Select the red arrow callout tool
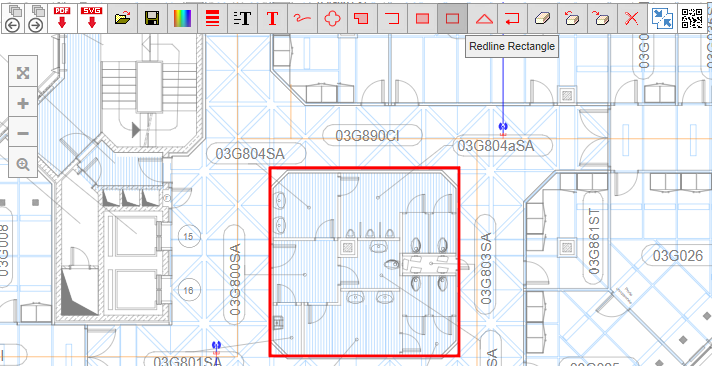 tap(512, 18)
